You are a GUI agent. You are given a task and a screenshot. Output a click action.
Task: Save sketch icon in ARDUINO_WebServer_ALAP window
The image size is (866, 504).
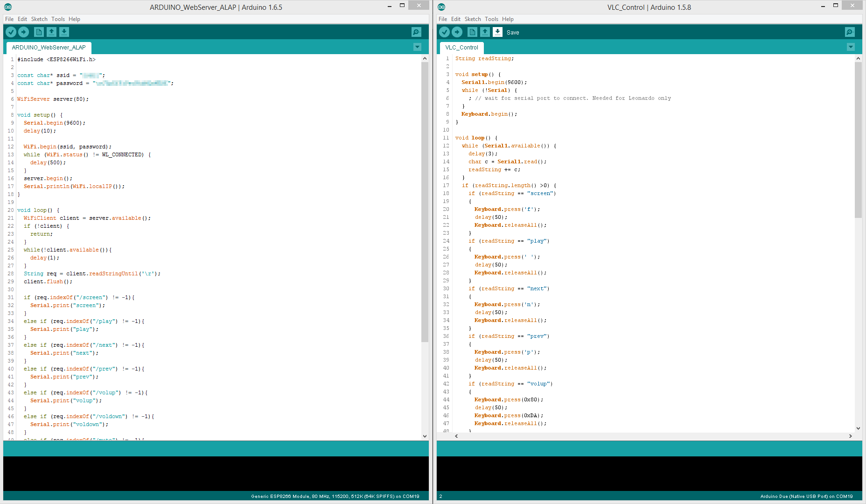(x=64, y=32)
